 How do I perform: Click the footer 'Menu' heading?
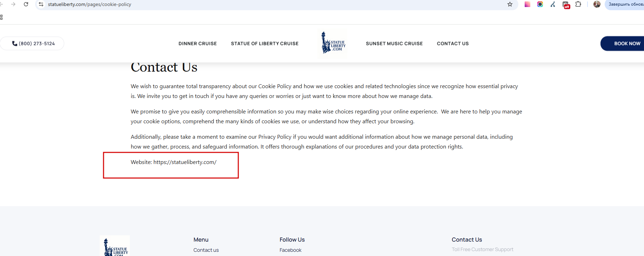click(x=201, y=239)
